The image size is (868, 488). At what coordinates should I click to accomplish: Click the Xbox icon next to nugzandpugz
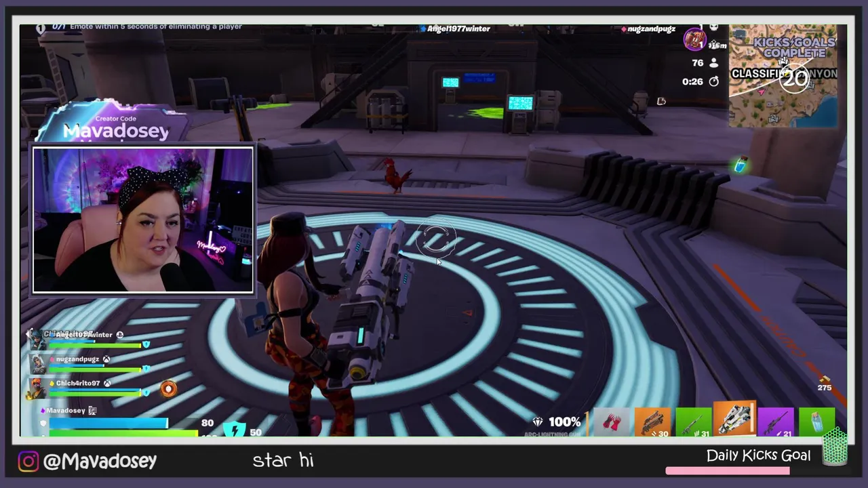[x=106, y=359]
